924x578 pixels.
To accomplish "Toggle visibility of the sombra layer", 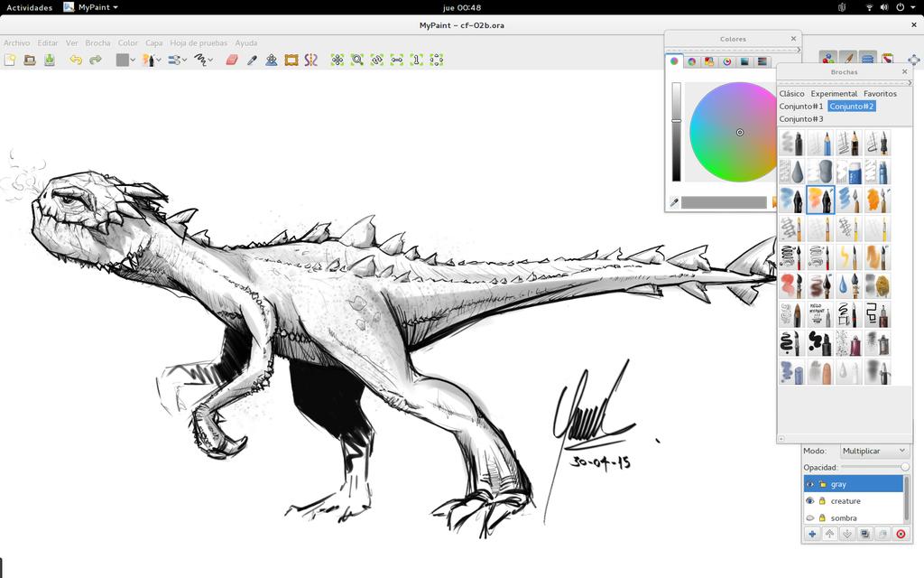I will pyautogui.click(x=809, y=517).
